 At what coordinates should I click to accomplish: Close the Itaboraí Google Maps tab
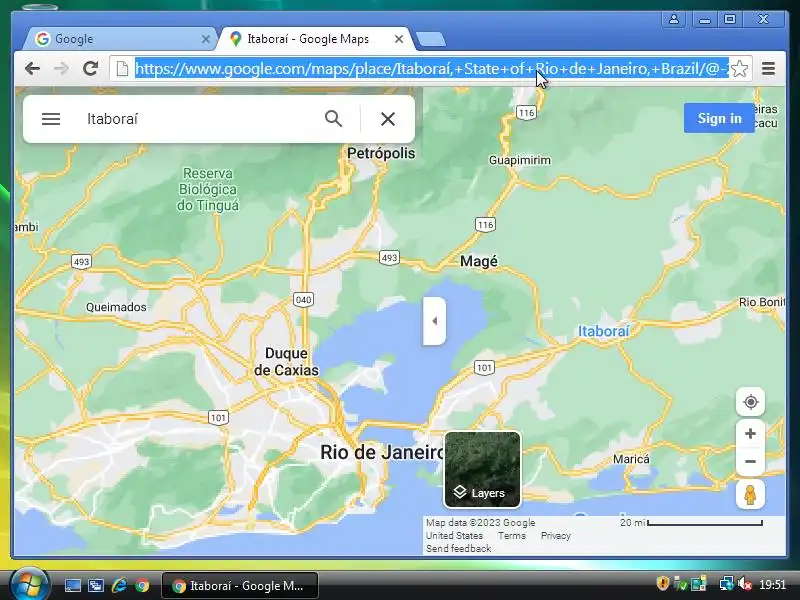tap(399, 39)
